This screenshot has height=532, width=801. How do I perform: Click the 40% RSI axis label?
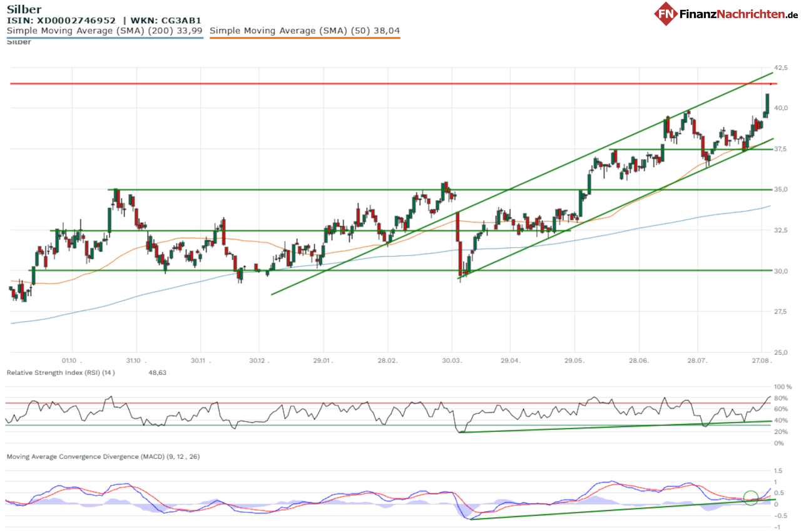click(x=782, y=421)
